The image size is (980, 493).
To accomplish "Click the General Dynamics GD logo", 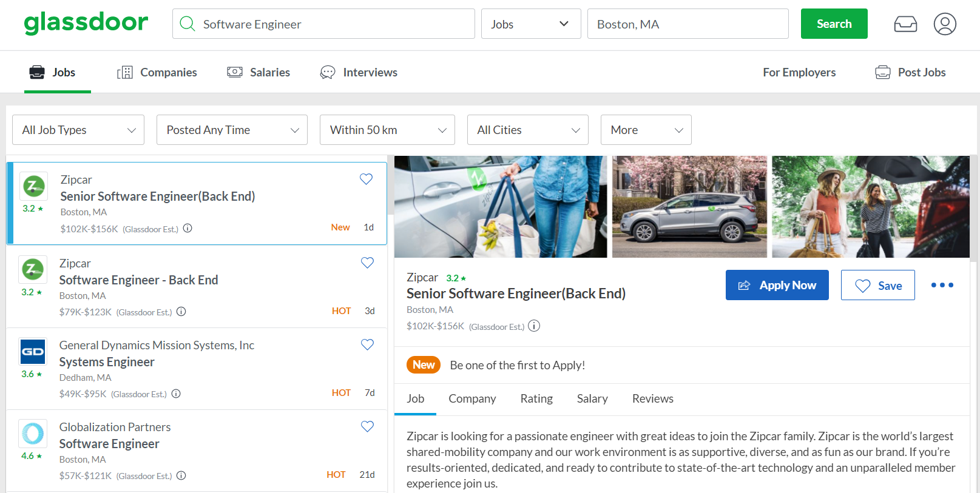I will tap(33, 352).
